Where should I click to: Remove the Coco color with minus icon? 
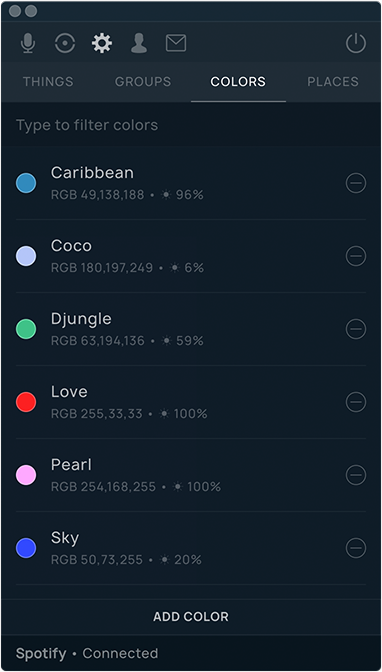pyautogui.click(x=356, y=256)
